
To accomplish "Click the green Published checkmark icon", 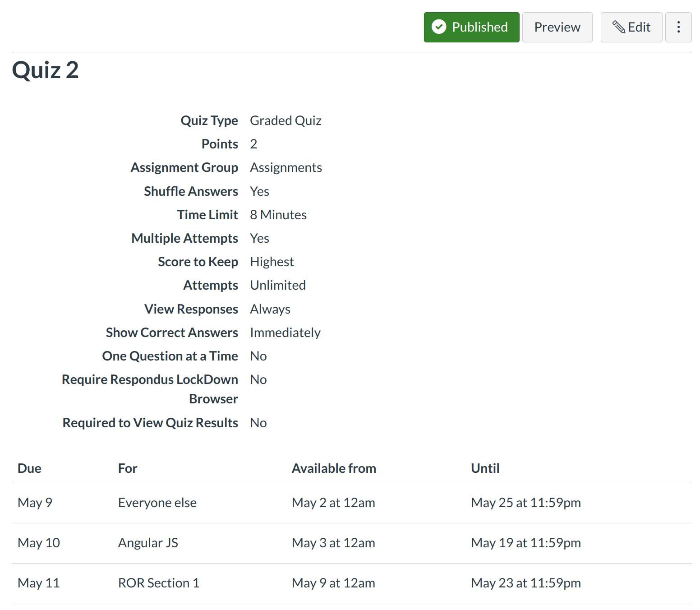I will (438, 27).
